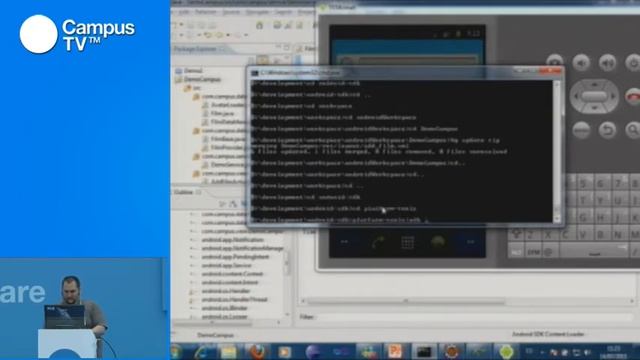Click the emulator volume up button
Screen dimensions: 640x360
607,63
